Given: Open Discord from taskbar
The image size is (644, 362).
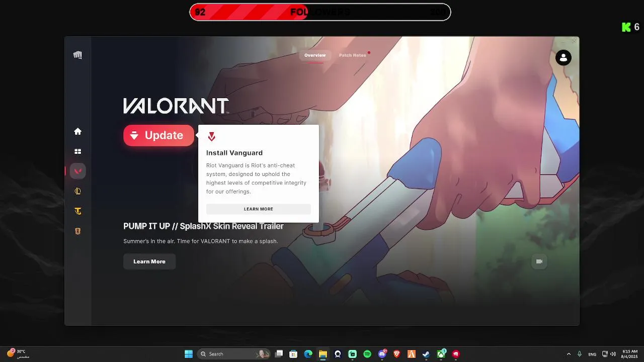Looking at the screenshot, I should pyautogui.click(x=382, y=354).
